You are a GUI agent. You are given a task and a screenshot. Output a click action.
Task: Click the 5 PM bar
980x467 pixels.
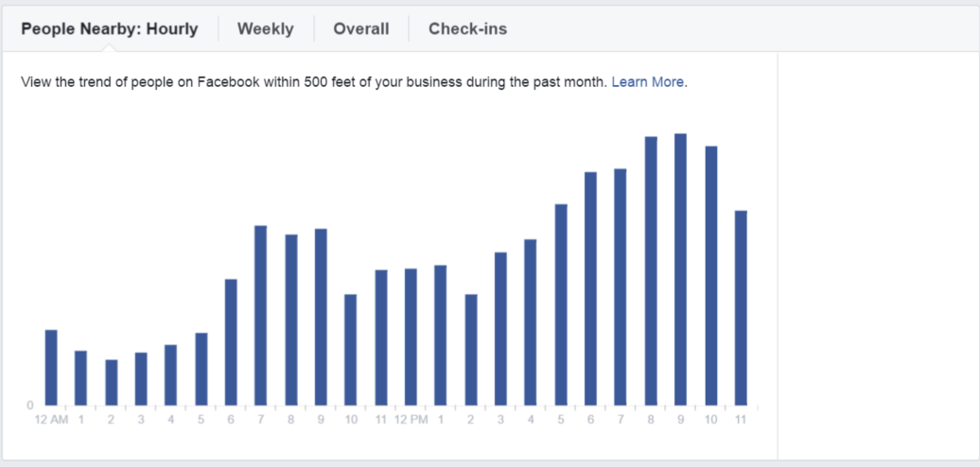coord(560,304)
